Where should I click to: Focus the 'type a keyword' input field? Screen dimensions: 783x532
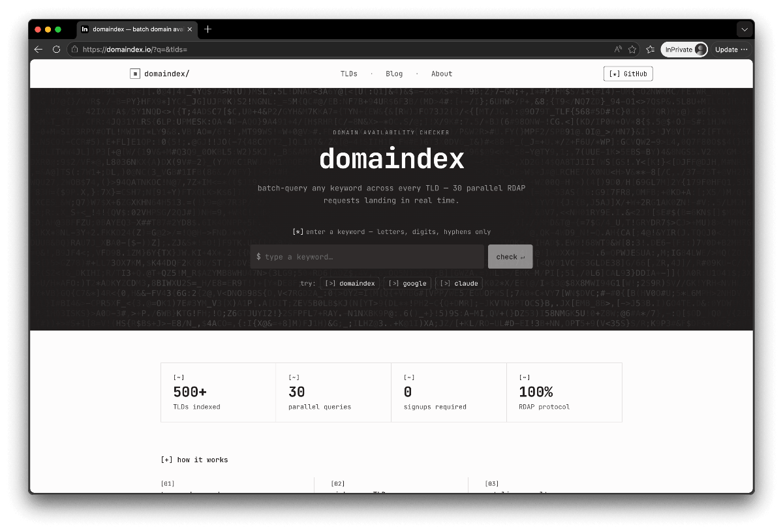click(x=367, y=257)
